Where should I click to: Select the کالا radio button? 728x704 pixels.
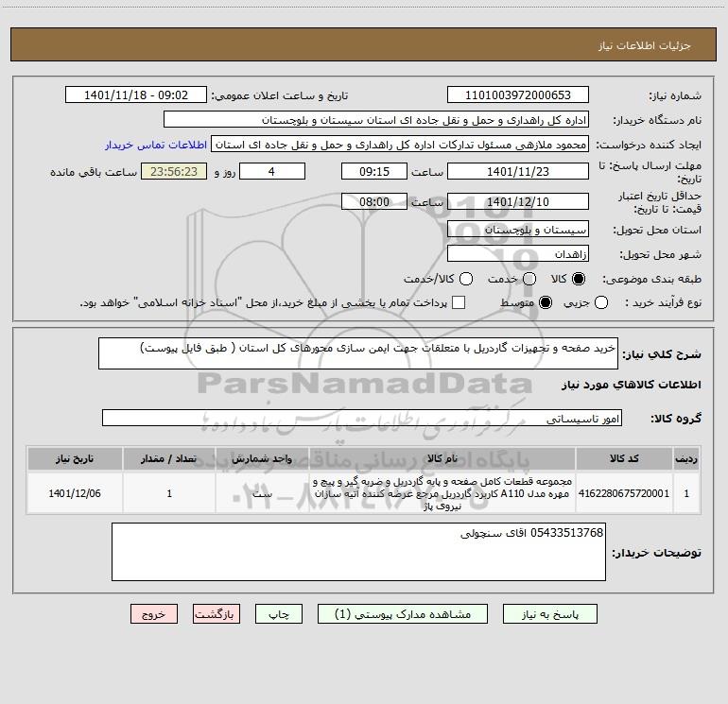579,279
